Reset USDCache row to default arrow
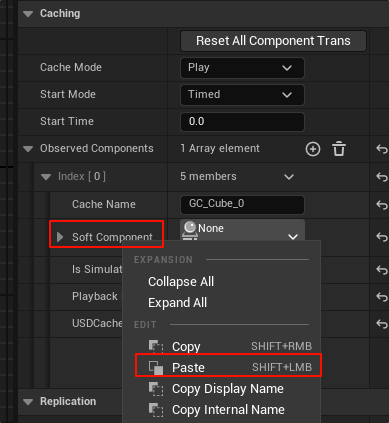 tap(382, 323)
